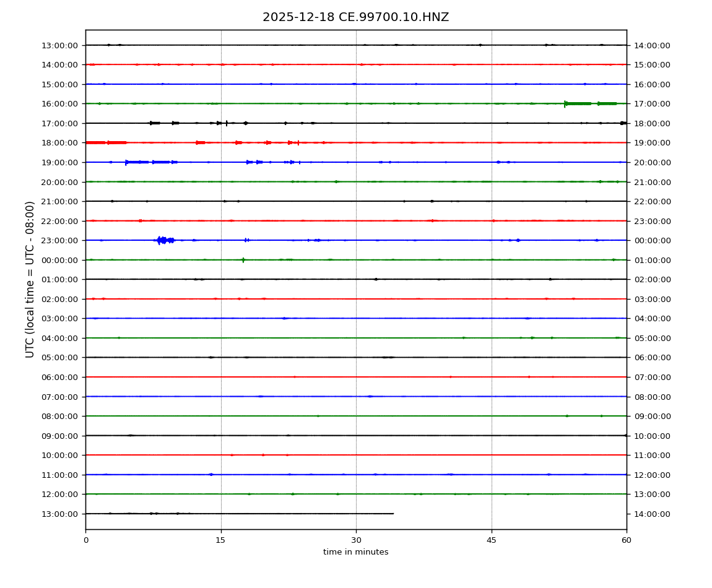
Task: Select the x-axis tick label 30
Action: pyautogui.click(x=356, y=540)
